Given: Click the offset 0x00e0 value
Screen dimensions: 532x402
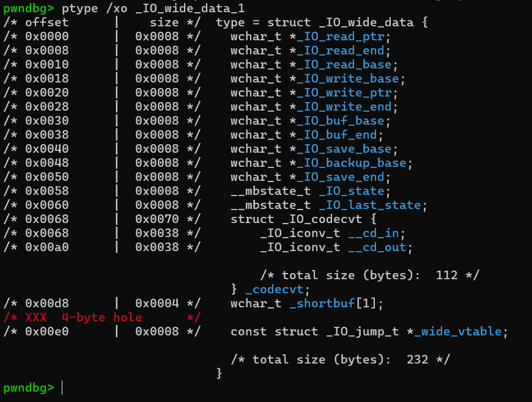Looking at the screenshot, I should pyautogui.click(x=46, y=331).
